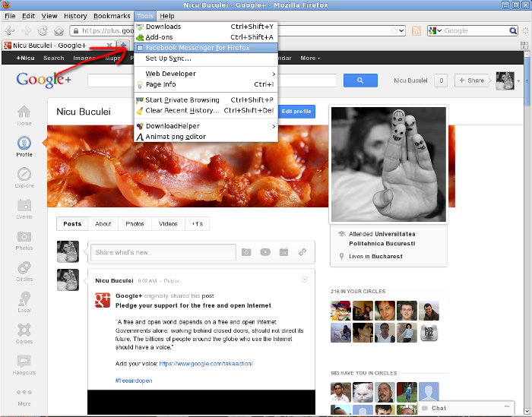532x417 pixels.
Task: Click the list all tabs button
Action: click(524, 45)
